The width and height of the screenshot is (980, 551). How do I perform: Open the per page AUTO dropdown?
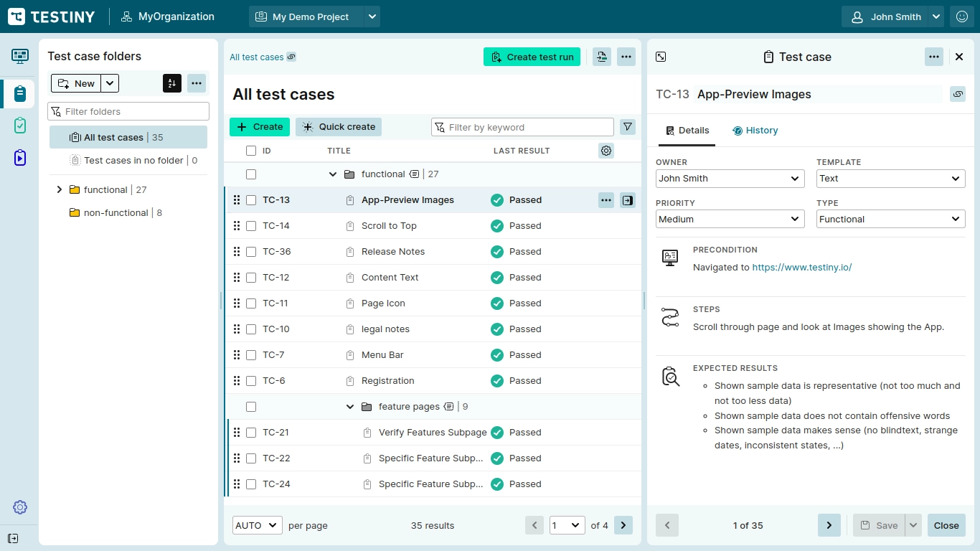pyautogui.click(x=257, y=525)
